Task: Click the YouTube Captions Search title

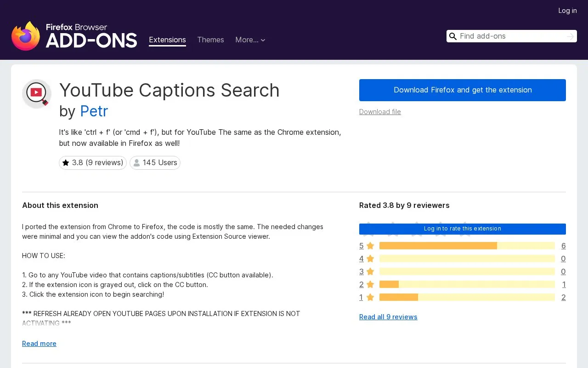Action: [170, 90]
